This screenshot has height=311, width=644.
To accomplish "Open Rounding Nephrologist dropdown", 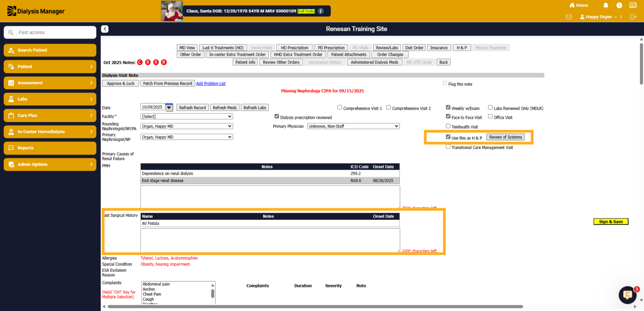I will click(x=186, y=126).
